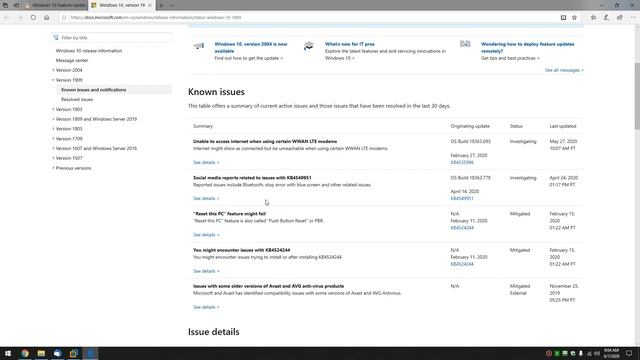See details for issues with KB4524244

pos(206,271)
